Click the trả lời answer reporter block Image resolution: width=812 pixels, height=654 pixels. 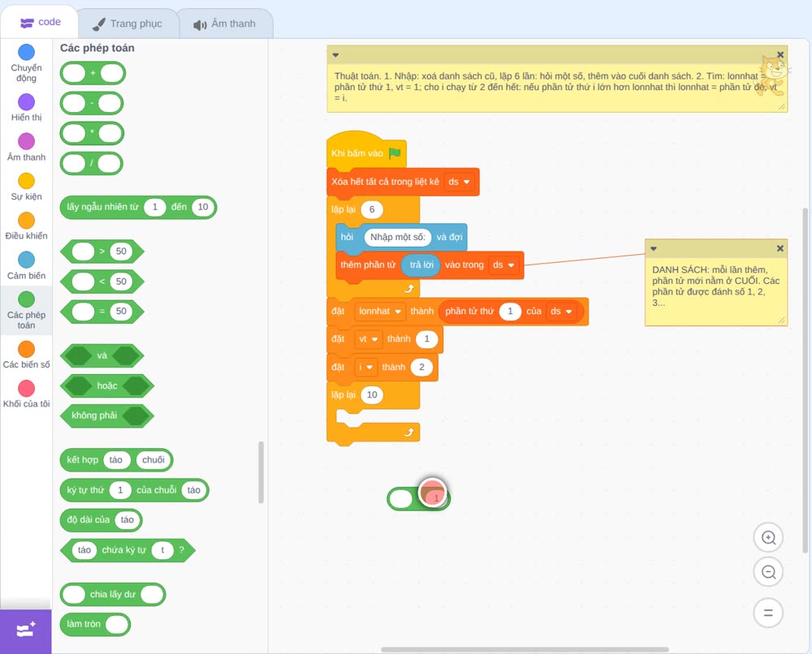pos(421,265)
